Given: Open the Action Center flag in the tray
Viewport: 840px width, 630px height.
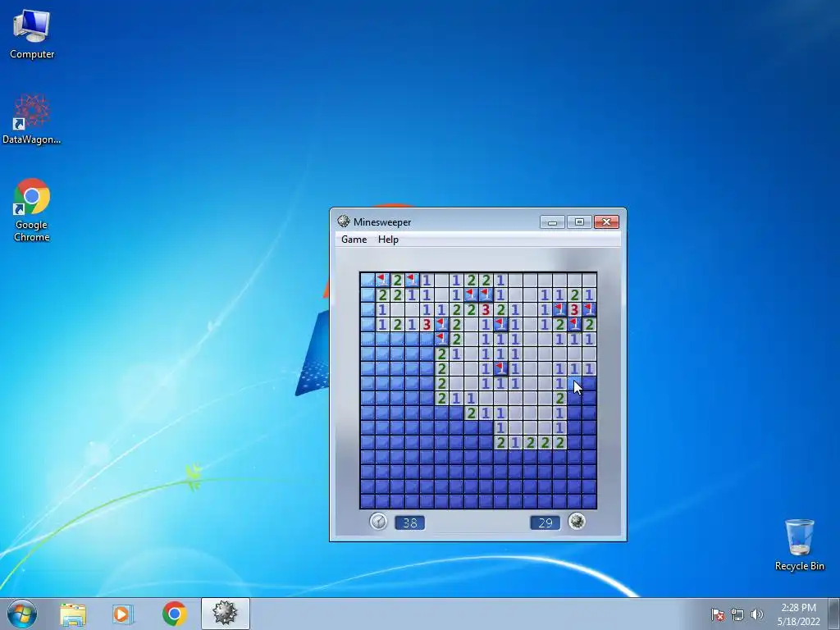Looking at the screenshot, I should click(718, 614).
